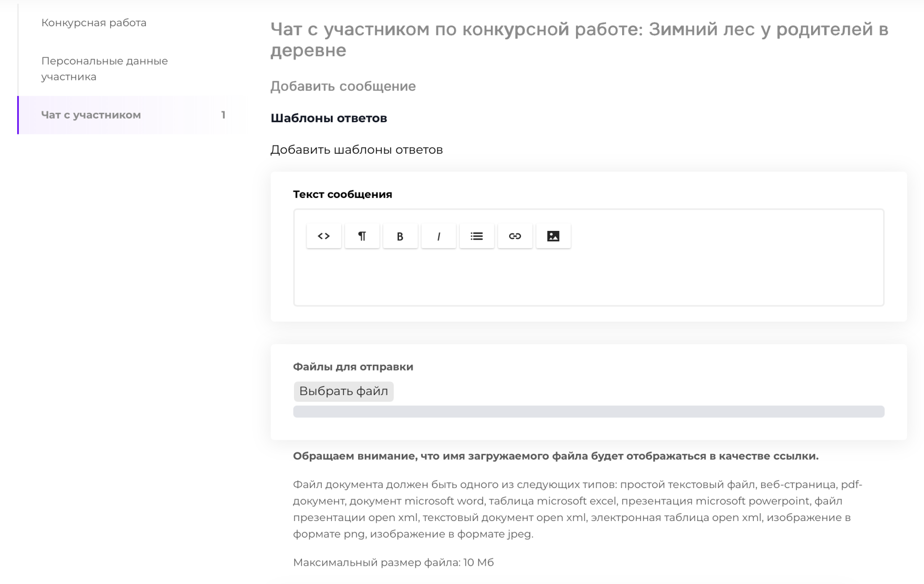This screenshot has height=584, width=924.
Task: Apply italic formatting in message editor
Action: [438, 236]
